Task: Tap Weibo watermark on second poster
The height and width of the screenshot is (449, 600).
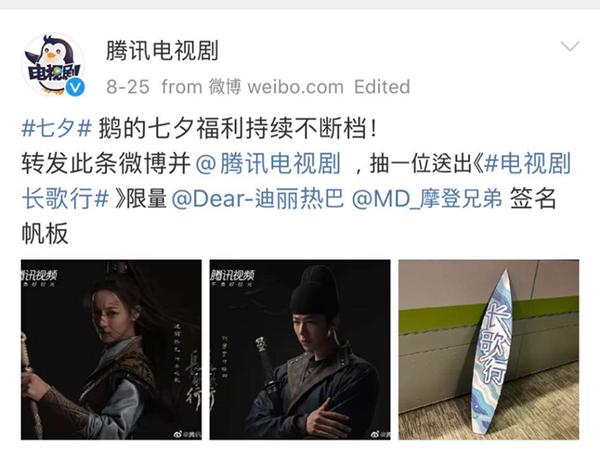Action: pyautogui.click(x=380, y=434)
